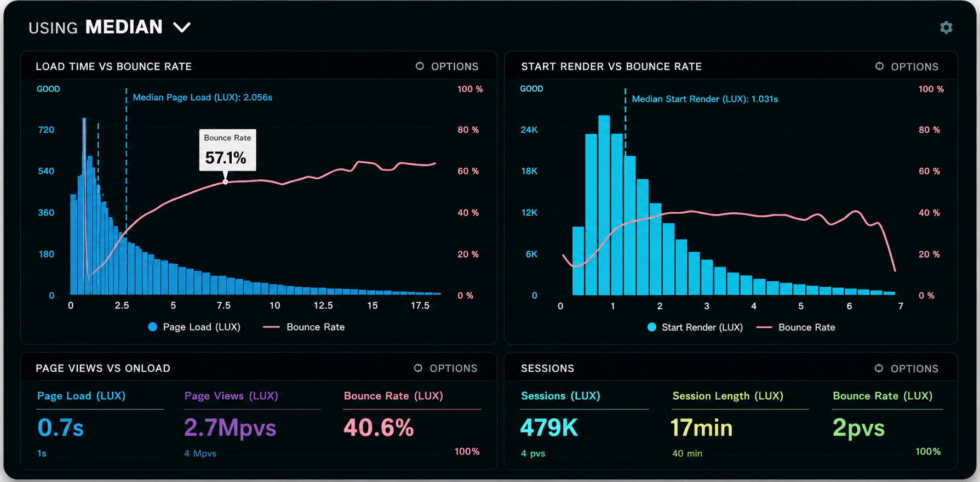Click the tallest bar in Start Render histogram
This screenshot has height=482, width=980.
[x=604, y=206]
